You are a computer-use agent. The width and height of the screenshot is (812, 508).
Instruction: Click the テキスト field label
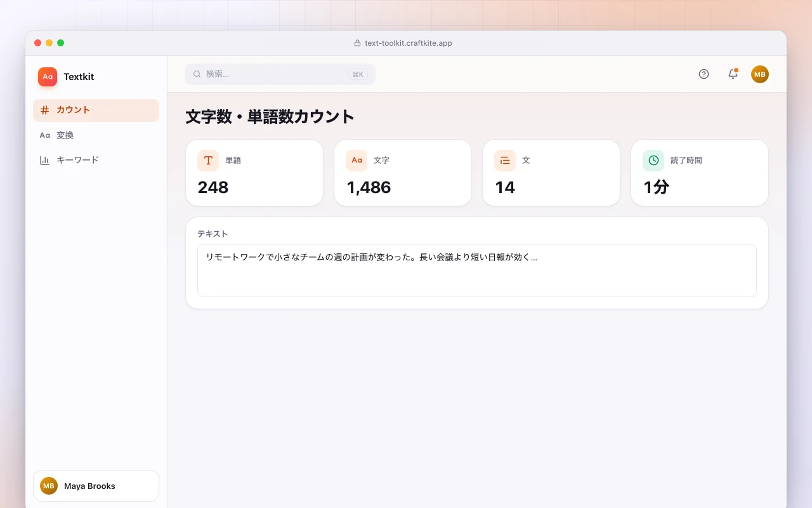[213, 234]
